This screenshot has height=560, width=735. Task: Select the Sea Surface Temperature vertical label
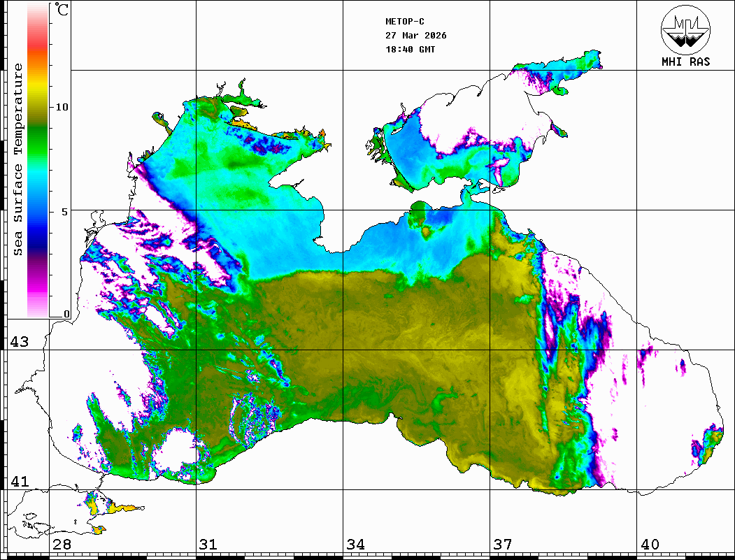click(x=18, y=159)
